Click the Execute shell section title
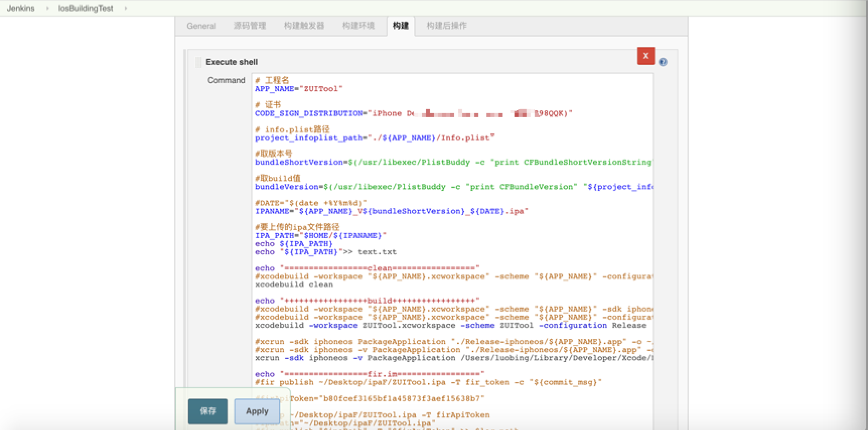 (232, 62)
